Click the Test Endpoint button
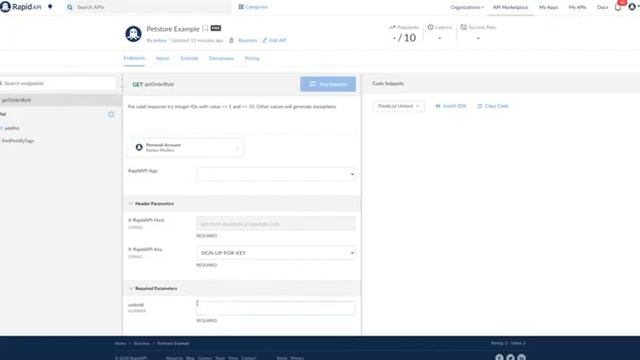The height and width of the screenshot is (360, 640). point(328,84)
